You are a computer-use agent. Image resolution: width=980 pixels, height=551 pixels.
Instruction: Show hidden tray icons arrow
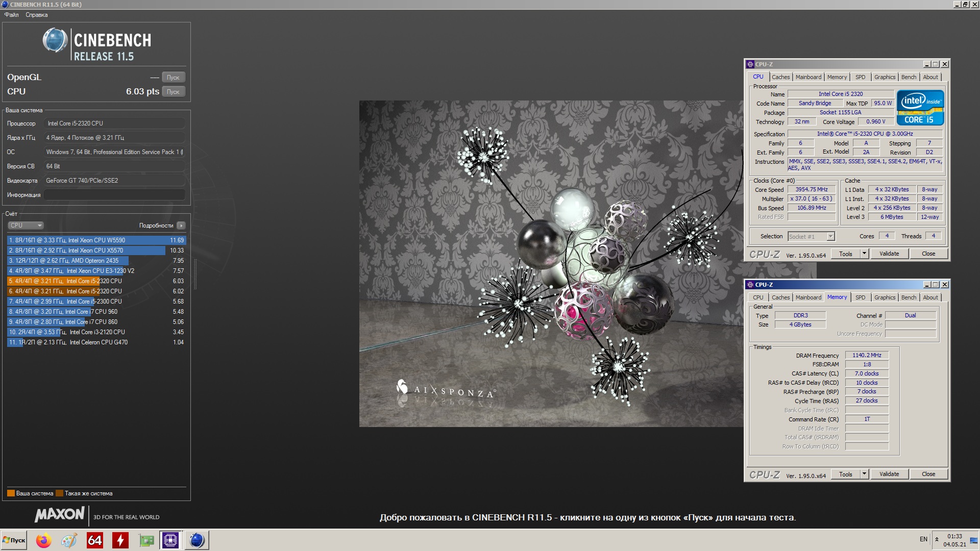[937, 539]
